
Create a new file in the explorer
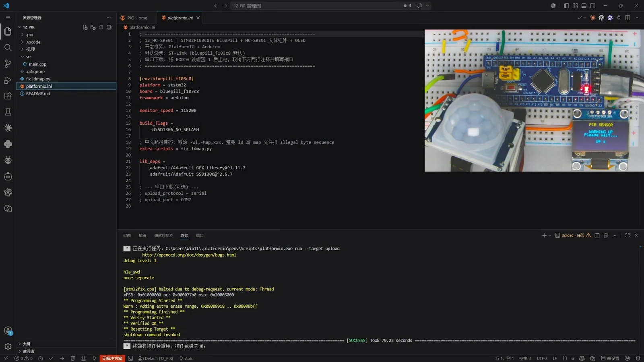[85, 27]
